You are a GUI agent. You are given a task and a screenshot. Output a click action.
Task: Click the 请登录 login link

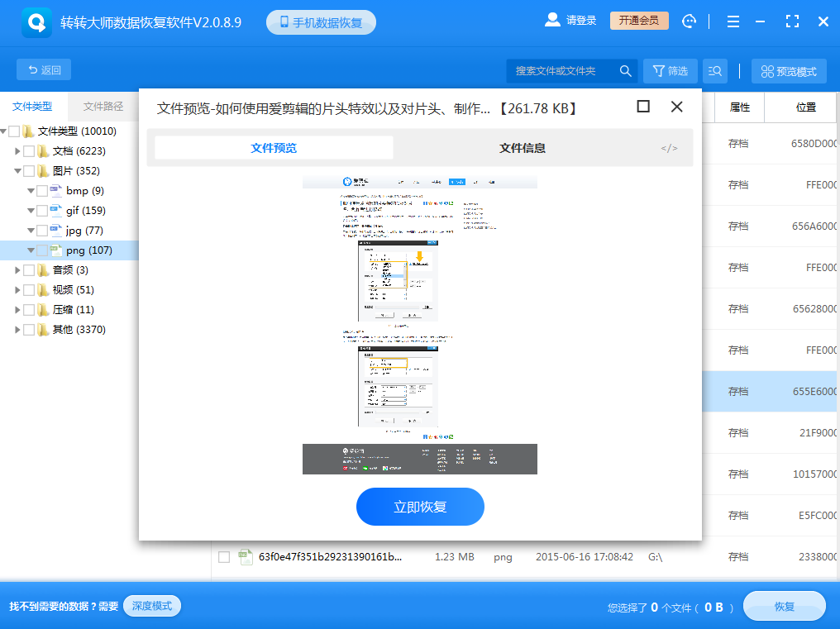[582, 20]
